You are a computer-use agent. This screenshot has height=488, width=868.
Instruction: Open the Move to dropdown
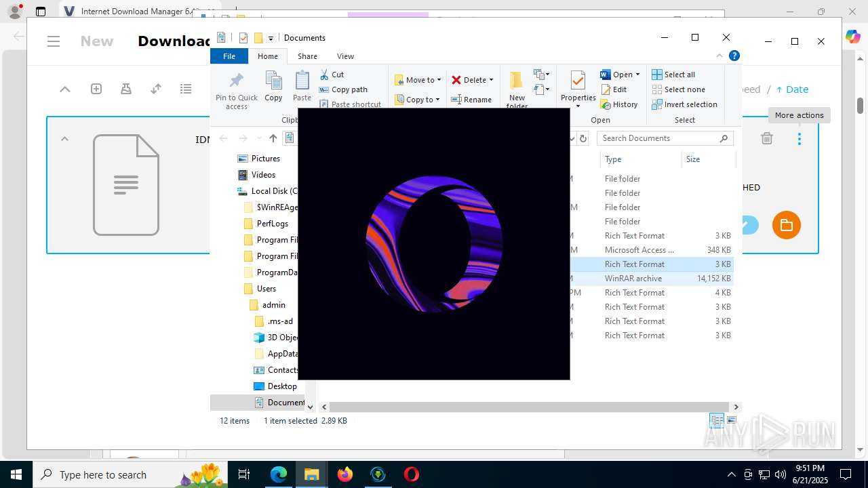tap(418, 80)
